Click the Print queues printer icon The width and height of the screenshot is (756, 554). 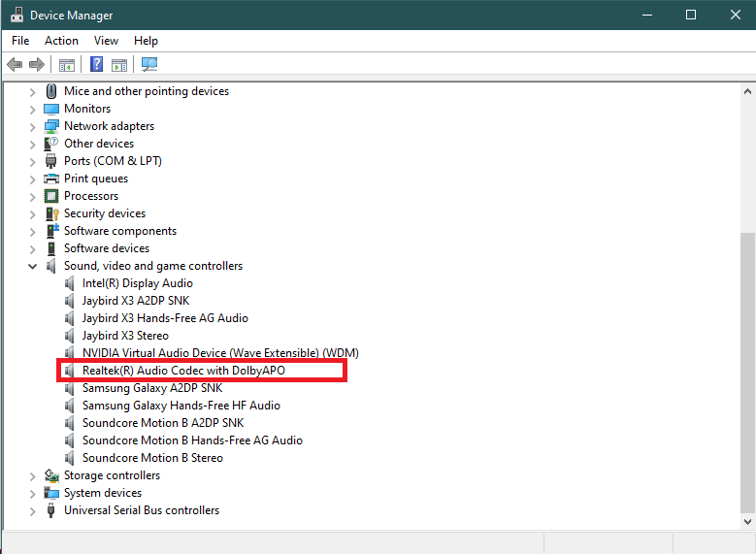(x=51, y=179)
